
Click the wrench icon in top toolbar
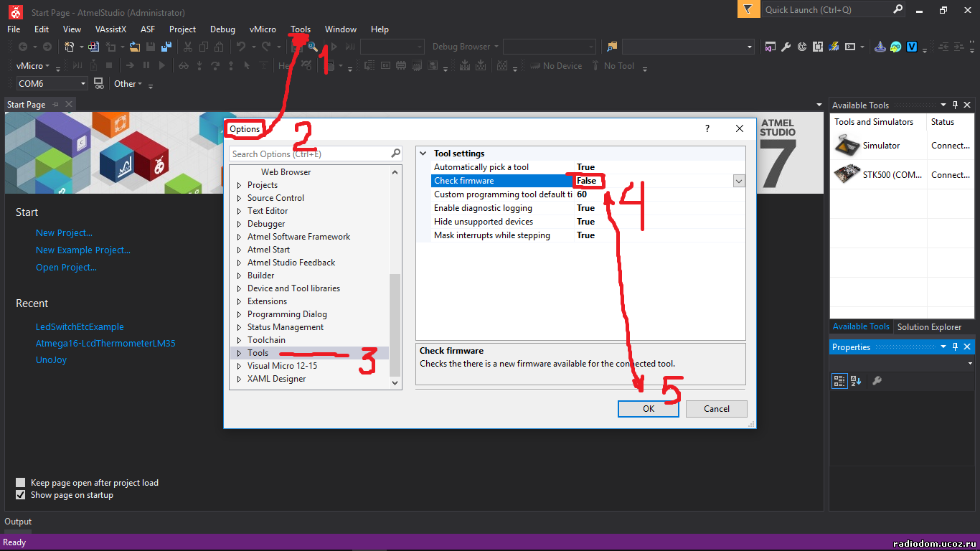point(786,47)
